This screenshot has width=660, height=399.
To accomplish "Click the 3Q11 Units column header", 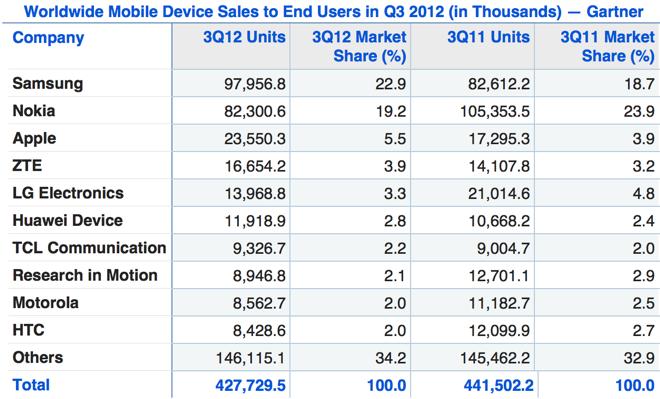I will pos(488,37).
